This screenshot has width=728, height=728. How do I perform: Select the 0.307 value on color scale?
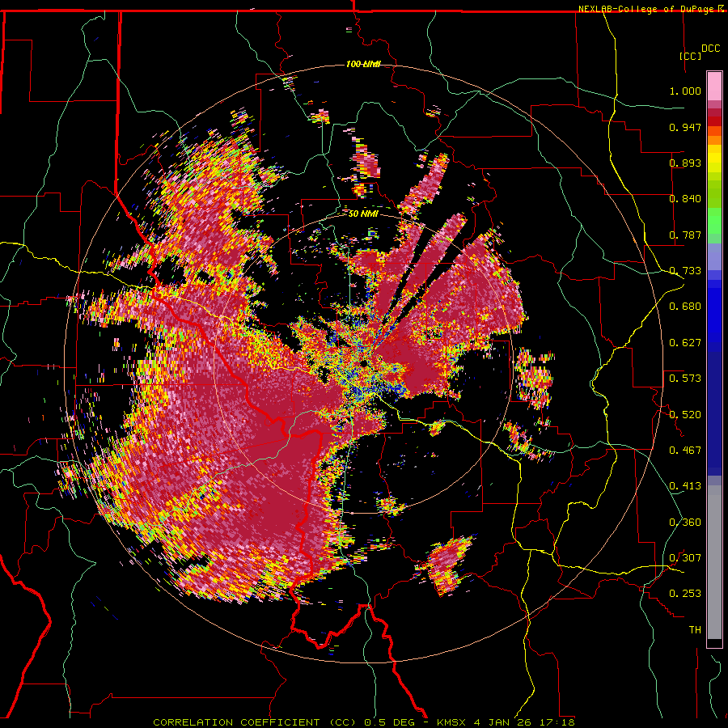tap(685, 558)
